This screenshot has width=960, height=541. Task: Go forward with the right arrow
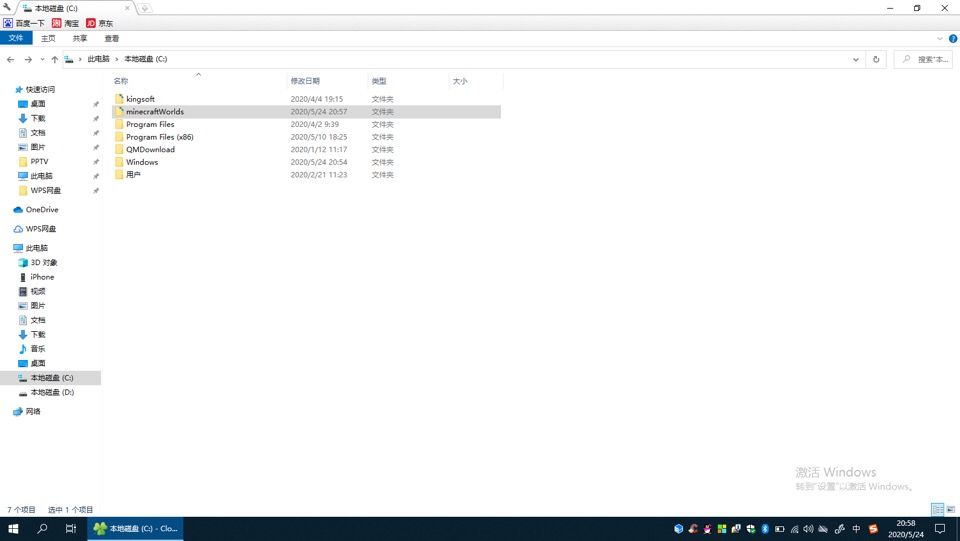[x=28, y=59]
